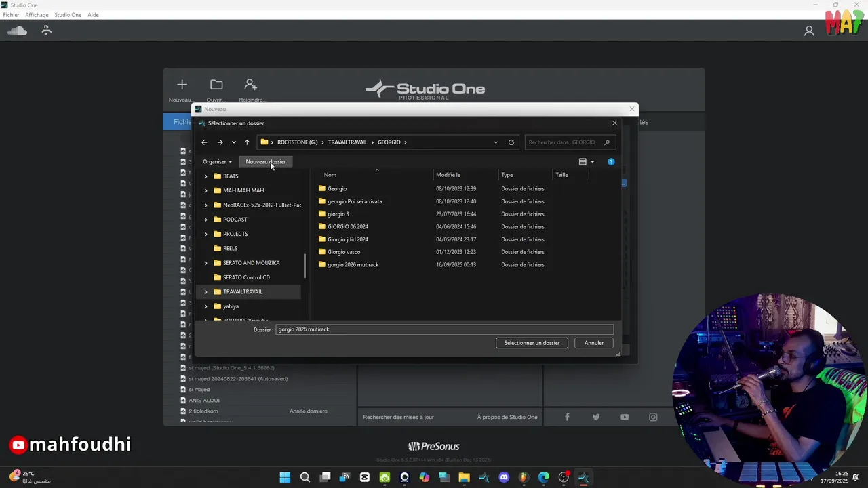Click ROOTSTONE (G:) in address path
868x488 pixels.
(x=298, y=142)
